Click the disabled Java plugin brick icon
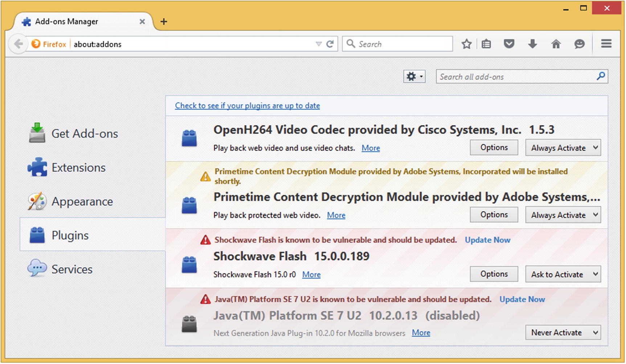 pyautogui.click(x=189, y=324)
